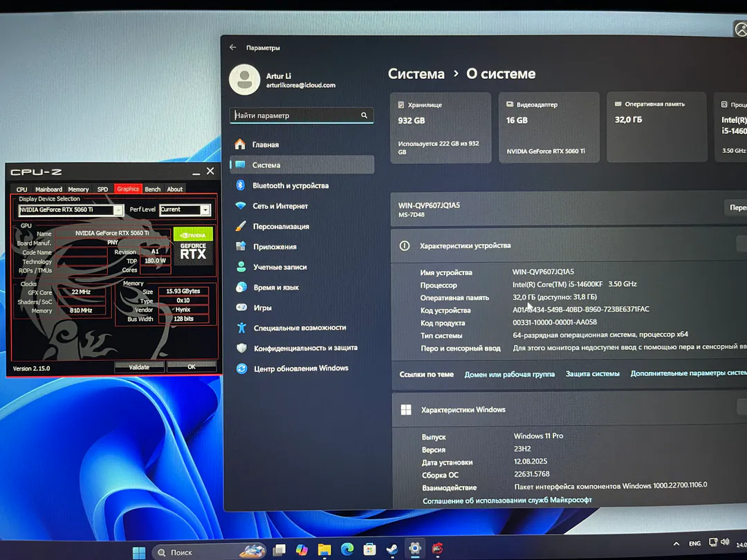The image size is (747, 560).
Task: Expand the Характеристики Windows section header
Action: (569, 409)
